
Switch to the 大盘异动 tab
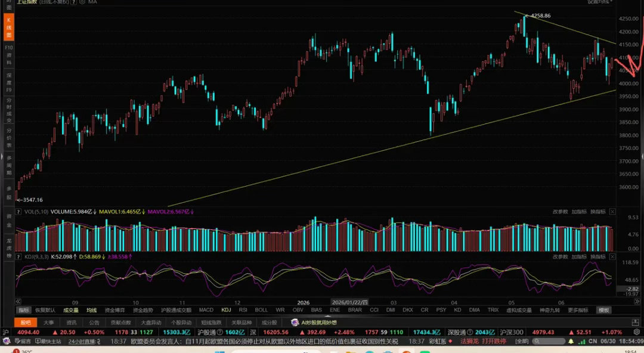click(151, 323)
